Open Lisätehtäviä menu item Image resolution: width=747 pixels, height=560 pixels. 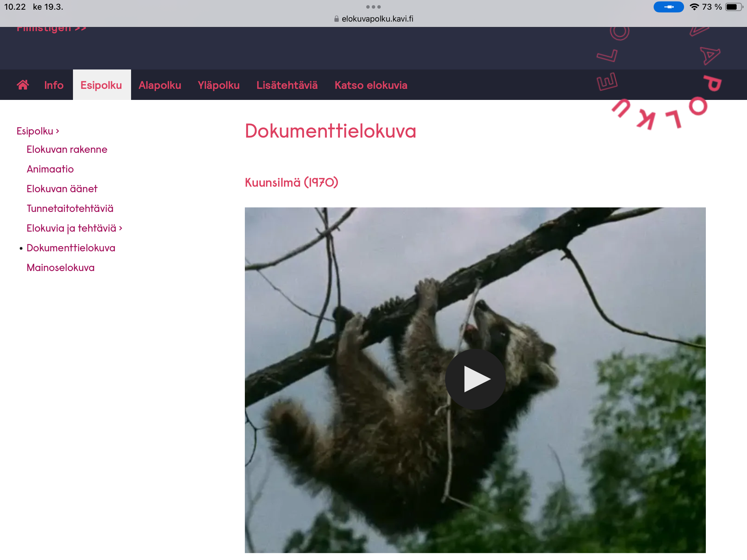(287, 85)
